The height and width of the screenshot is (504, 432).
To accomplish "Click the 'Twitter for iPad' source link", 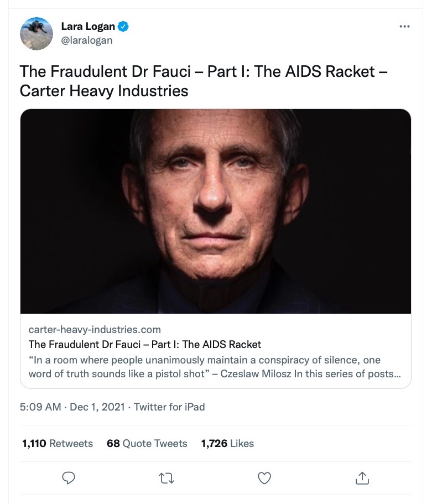I will (x=169, y=407).
